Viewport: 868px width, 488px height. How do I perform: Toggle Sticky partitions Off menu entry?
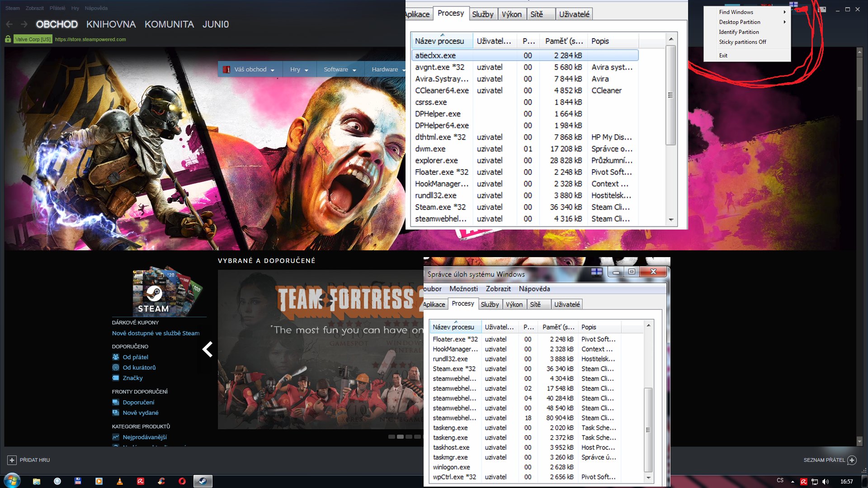pos(742,42)
